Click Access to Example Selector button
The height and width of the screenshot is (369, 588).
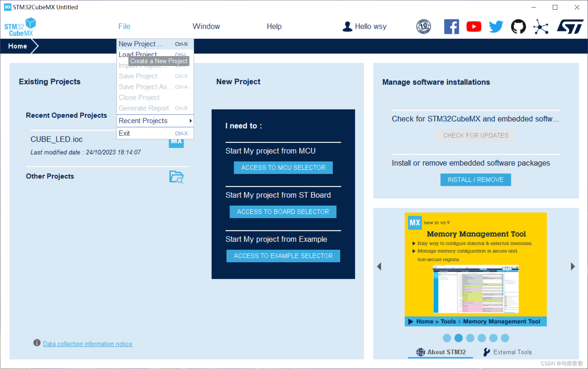coord(283,256)
